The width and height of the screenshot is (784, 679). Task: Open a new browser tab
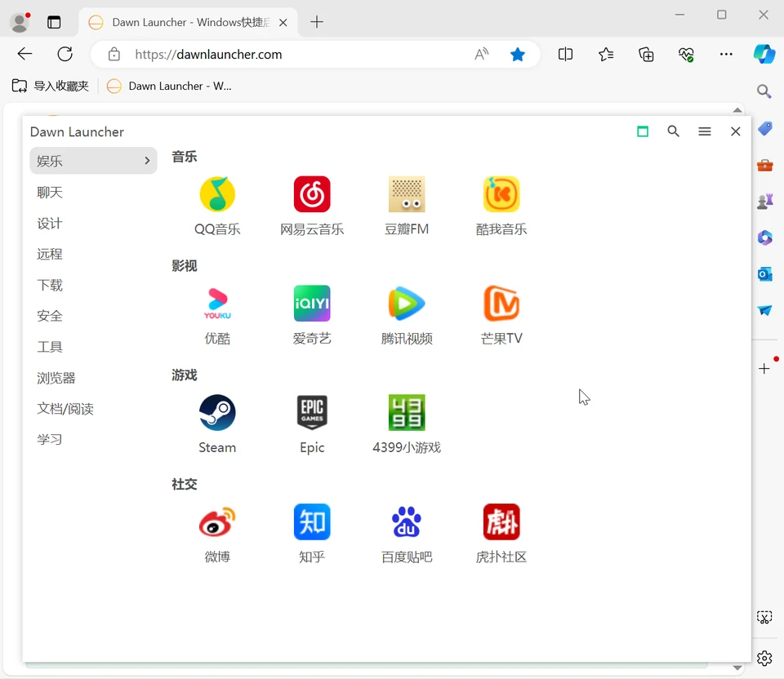click(x=317, y=22)
